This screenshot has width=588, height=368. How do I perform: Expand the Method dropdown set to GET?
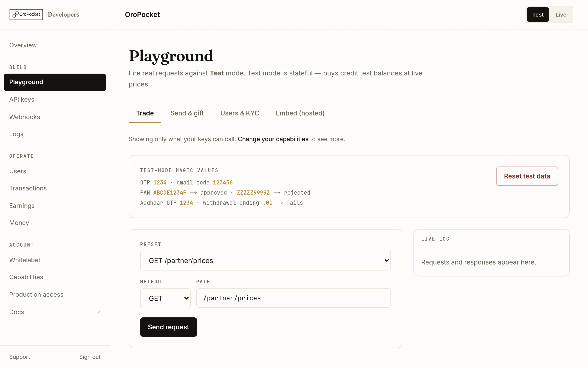coord(165,298)
